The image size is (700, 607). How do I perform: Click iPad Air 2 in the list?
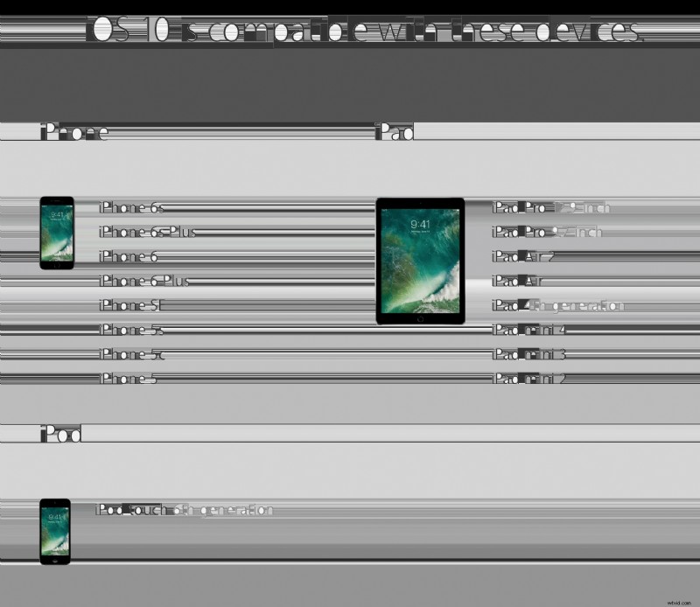(525, 257)
